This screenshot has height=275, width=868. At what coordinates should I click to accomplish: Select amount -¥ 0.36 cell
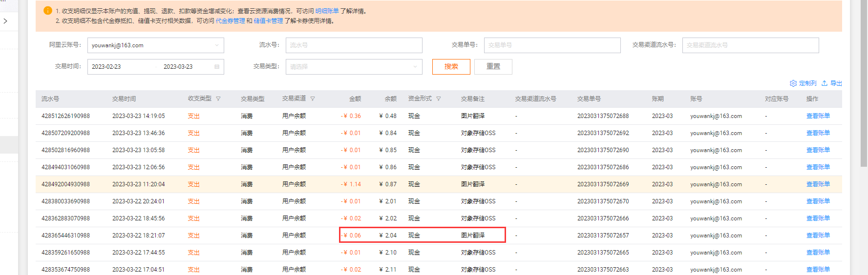pyautogui.click(x=351, y=116)
